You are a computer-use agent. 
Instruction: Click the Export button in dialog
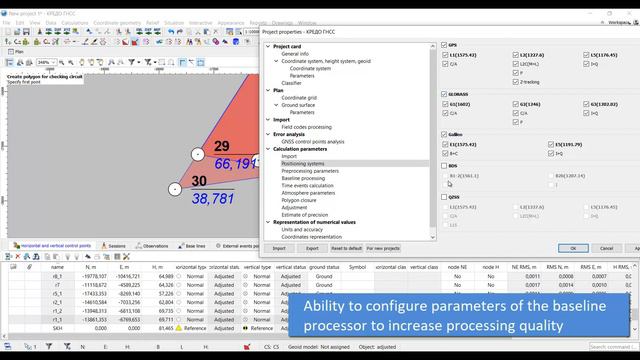click(312, 248)
